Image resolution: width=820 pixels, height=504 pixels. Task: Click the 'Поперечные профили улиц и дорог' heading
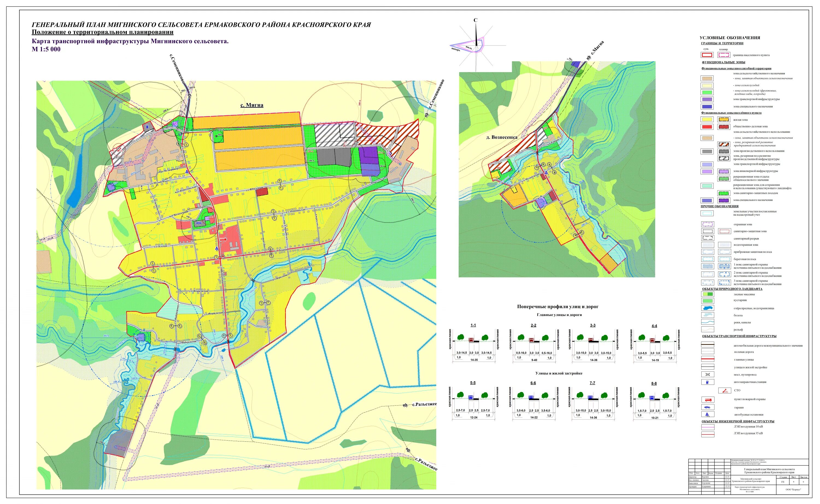(x=558, y=307)
